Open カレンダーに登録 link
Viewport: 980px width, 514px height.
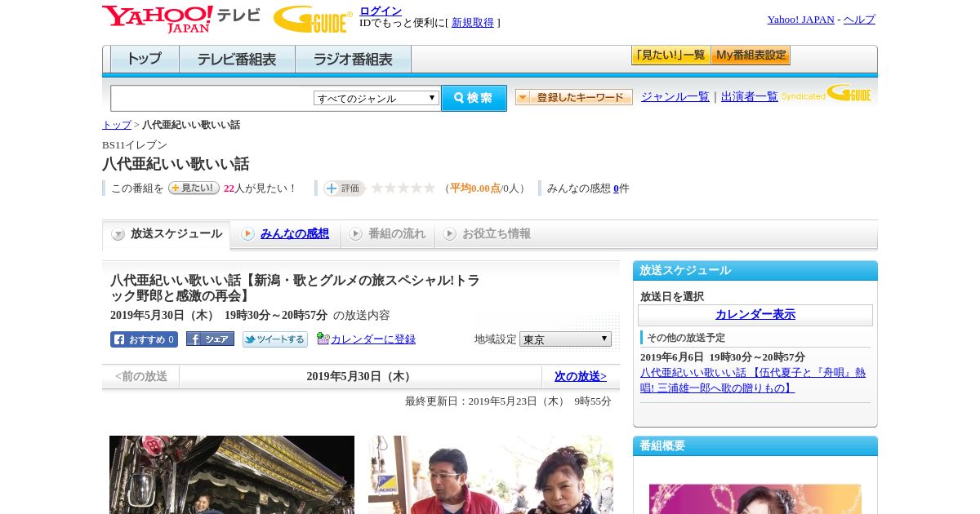tap(373, 339)
